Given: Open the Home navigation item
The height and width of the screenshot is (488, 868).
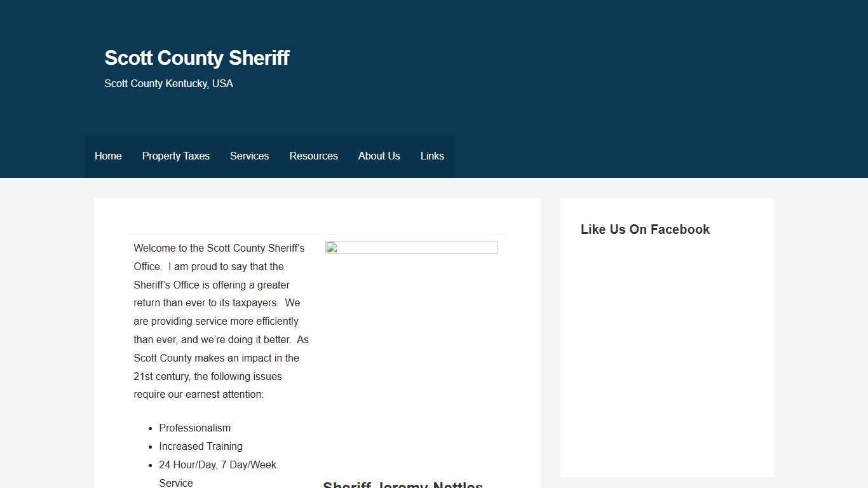Looking at the screenshot, I should click(108, 156).
